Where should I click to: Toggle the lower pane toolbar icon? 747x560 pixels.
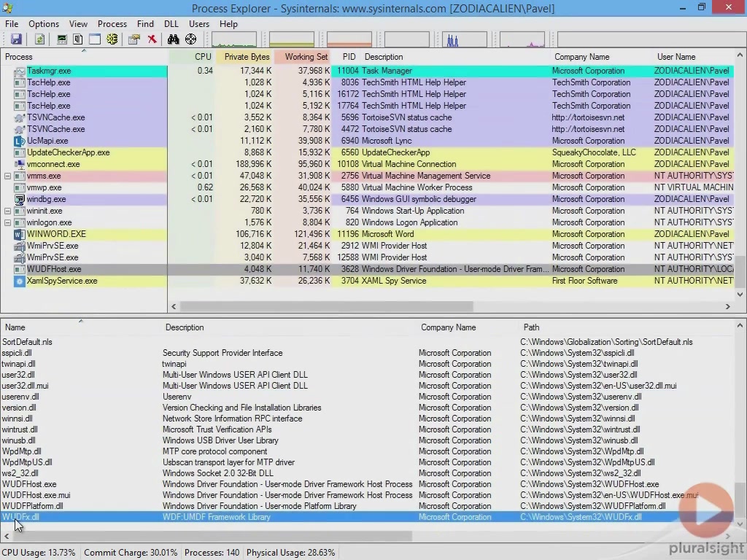pos(95,39)
